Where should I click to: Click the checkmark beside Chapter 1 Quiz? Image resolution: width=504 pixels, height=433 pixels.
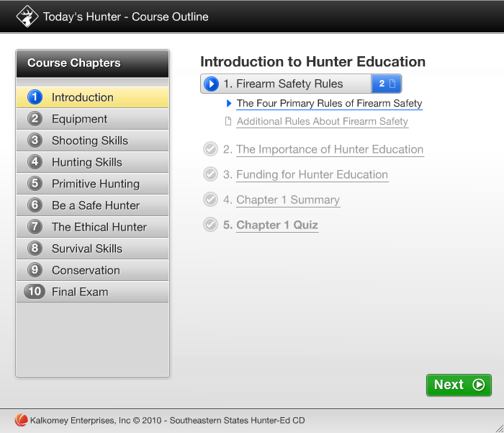210,225
